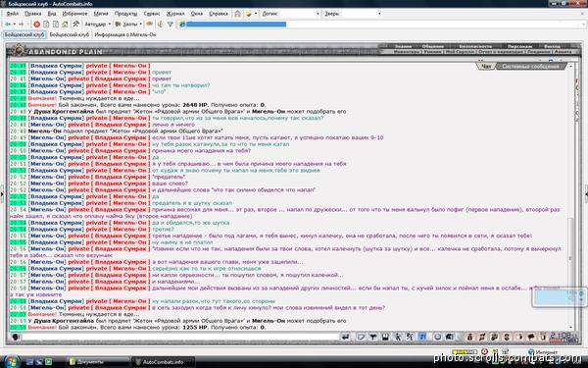Click the forward navigation arrow
The width and height of the screenshot is (588, 368).
pos(22,24)
